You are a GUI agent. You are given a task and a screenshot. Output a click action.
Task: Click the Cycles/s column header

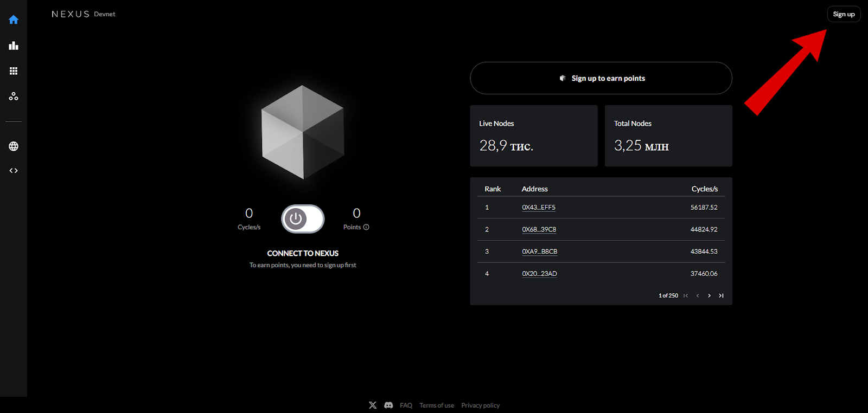tap(705, 189)
